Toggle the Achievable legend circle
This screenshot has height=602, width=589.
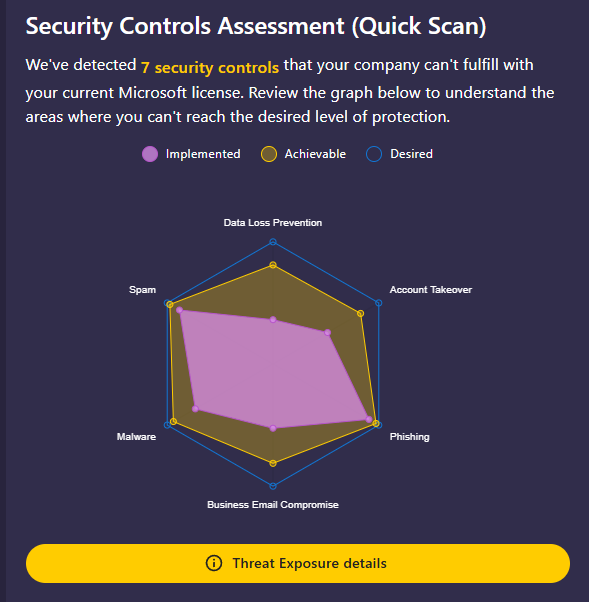pyautogui.click(x=269, y=154)
